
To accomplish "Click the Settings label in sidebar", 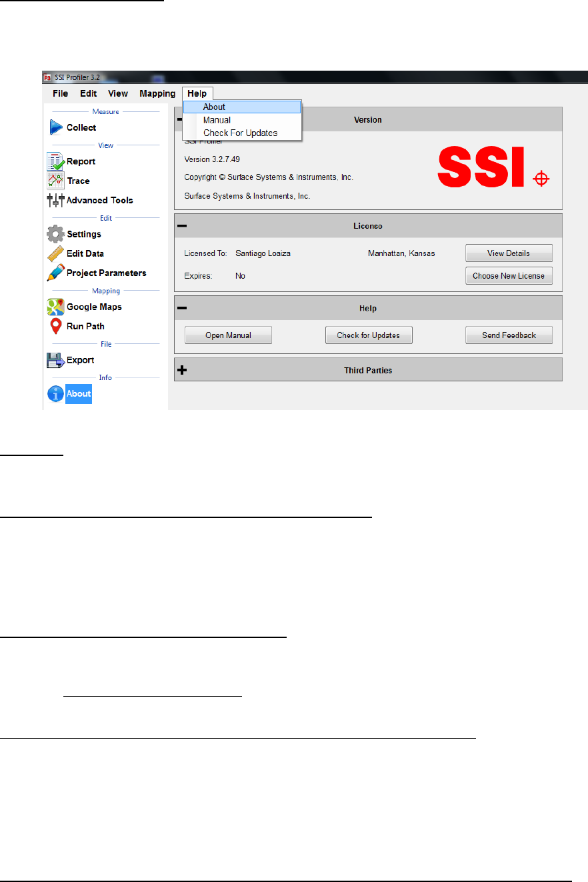I will pyautogui.click(x=84, y=234).
